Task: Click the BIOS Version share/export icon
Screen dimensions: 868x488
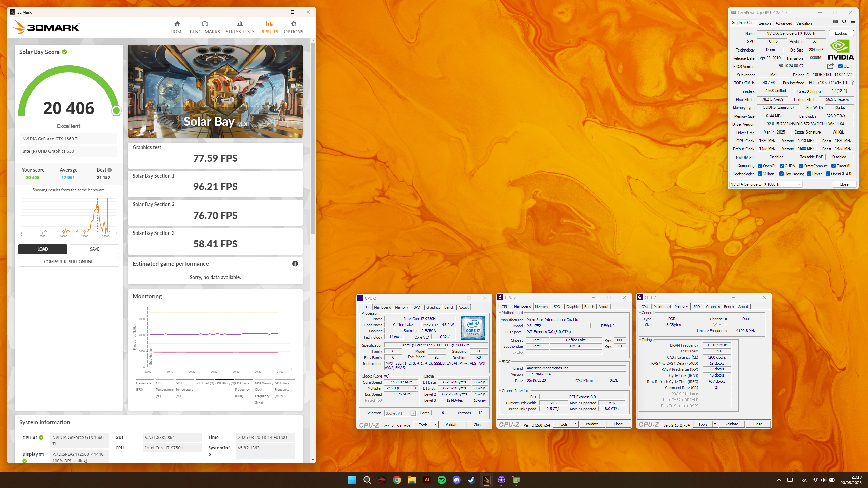Action: pyautogui.click(x=830, y=66)
